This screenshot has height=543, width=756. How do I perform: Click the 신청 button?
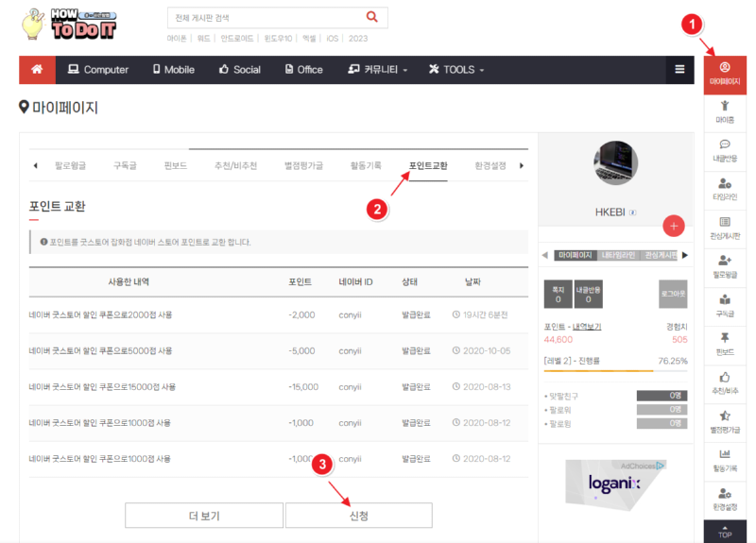pyautogui.click(x=358, y=516)
